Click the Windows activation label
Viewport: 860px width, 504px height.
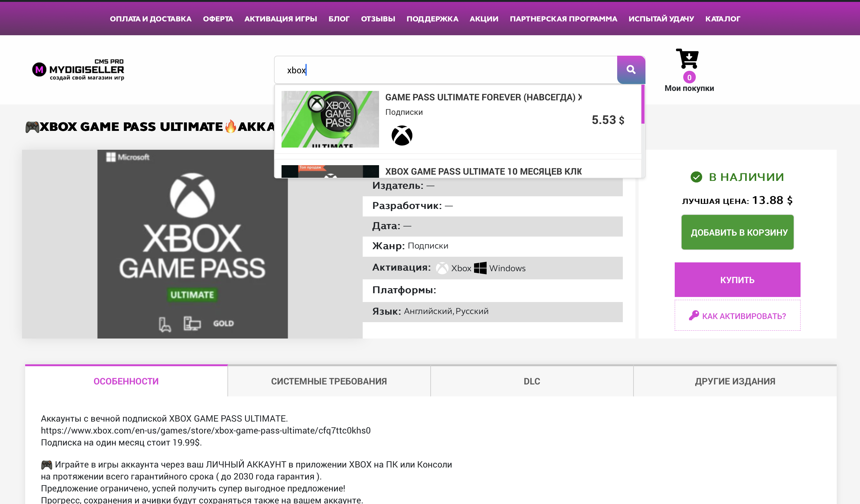click(507, 268)
